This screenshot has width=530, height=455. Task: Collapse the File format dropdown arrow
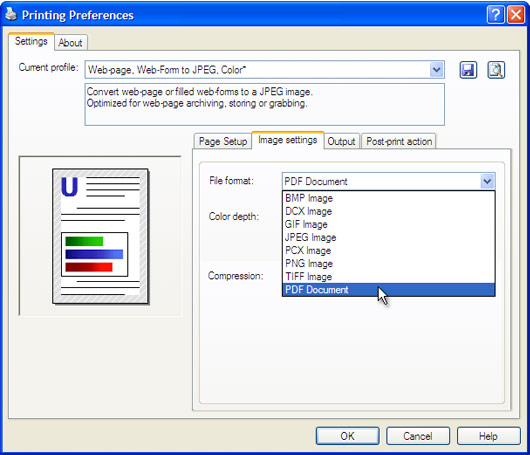point(487,182)
